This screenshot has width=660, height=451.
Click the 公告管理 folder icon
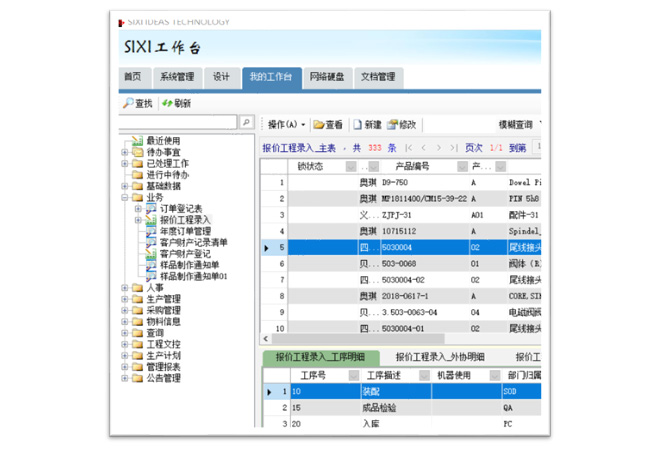coord(138,378)
